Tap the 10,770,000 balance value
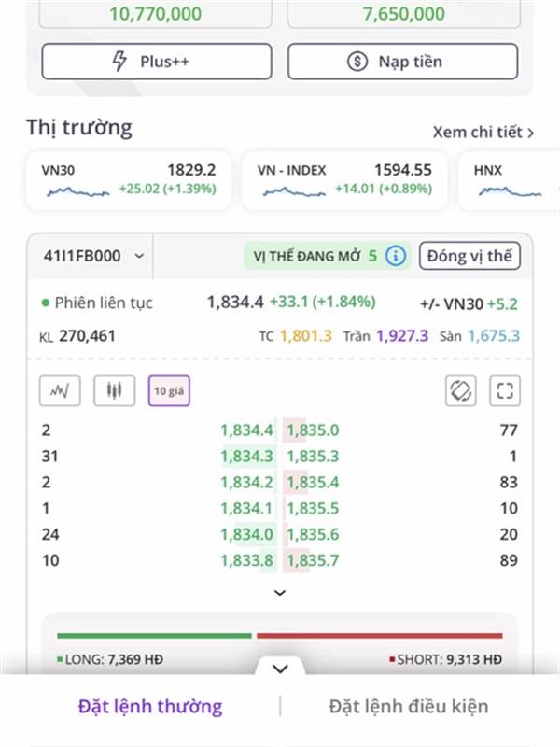The image size is (560, 747). pyautogui.click(x=156, y=13)
